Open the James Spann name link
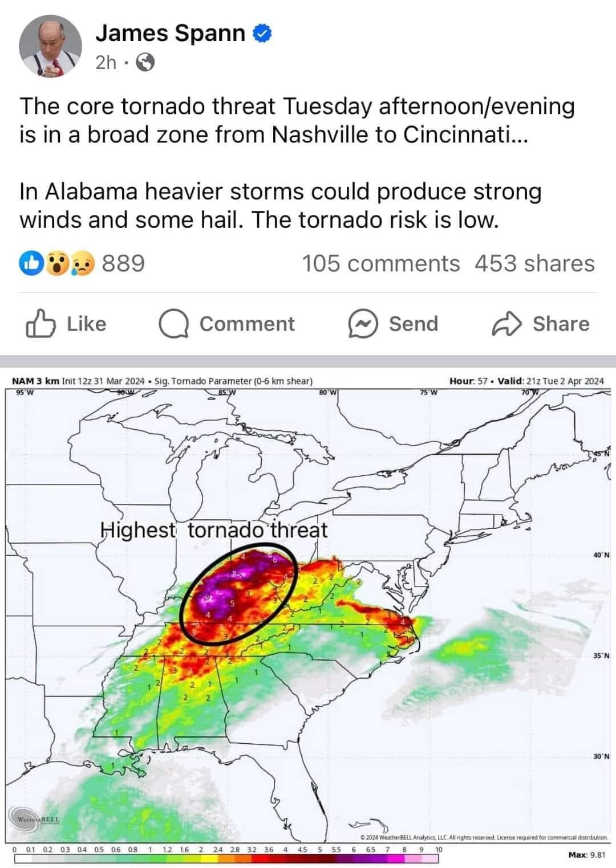 (x=170, y=33)
